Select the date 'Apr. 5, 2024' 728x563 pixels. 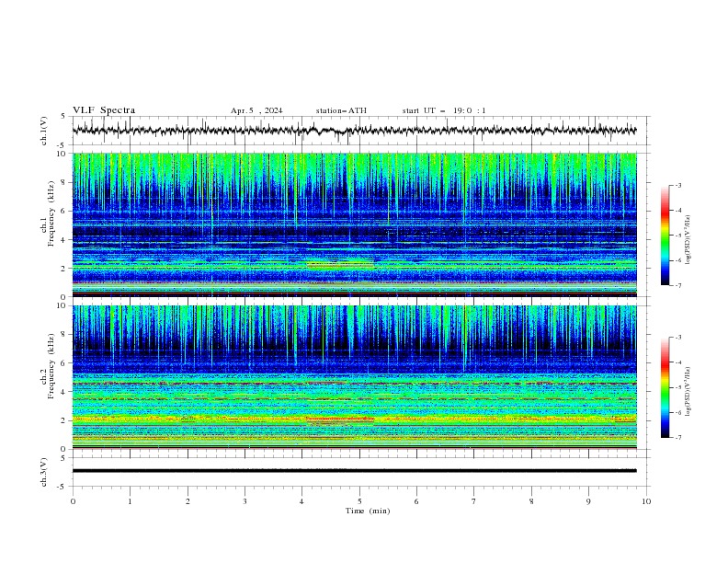(256, 110)
